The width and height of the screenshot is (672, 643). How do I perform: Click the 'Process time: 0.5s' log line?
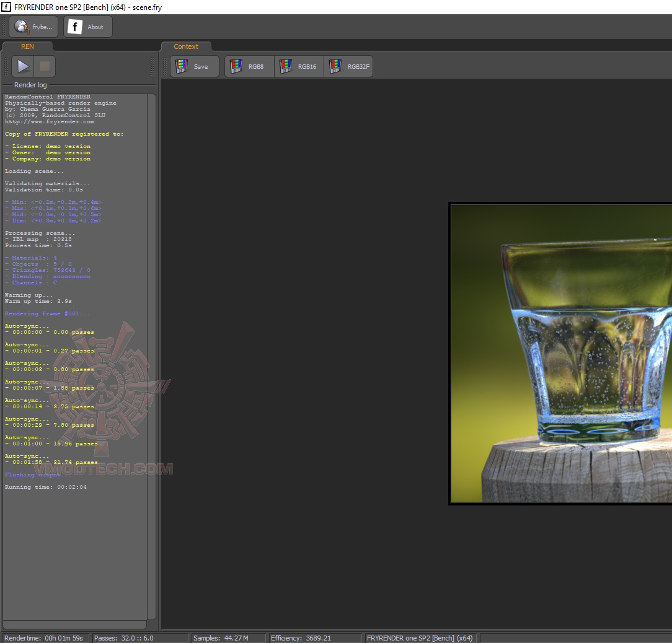38,245
